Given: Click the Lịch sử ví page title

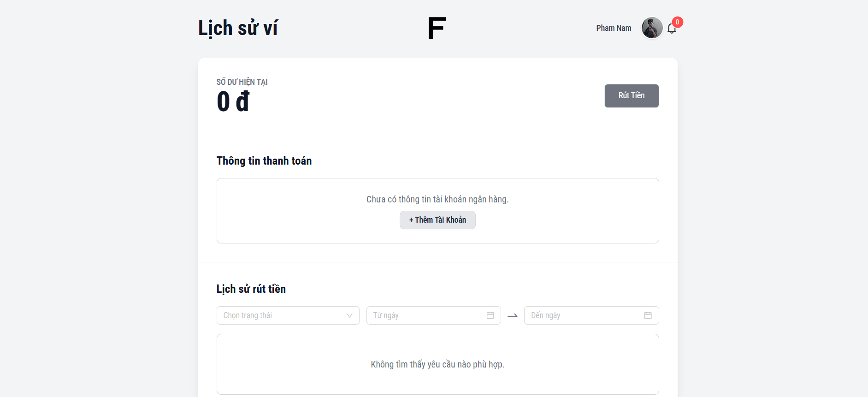Looking at the screenshot, I should pyautogui.click(x=238, y=28).
